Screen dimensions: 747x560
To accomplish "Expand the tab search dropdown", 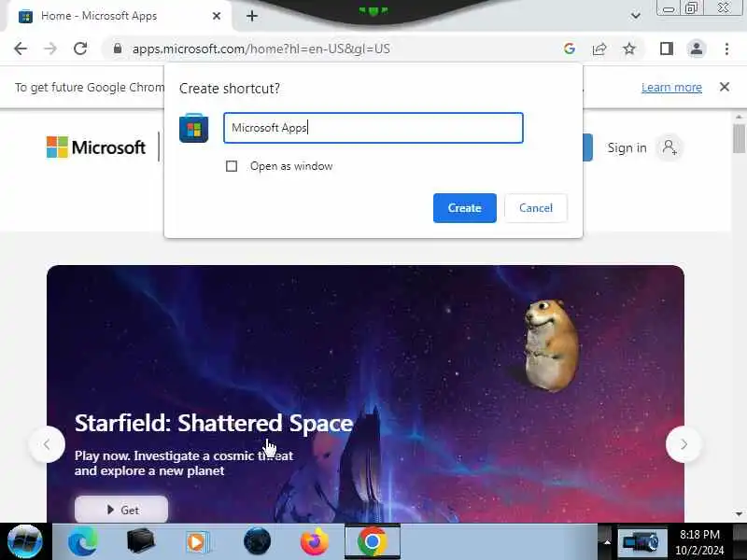I will pyautogui.click(x=635, y=16).
